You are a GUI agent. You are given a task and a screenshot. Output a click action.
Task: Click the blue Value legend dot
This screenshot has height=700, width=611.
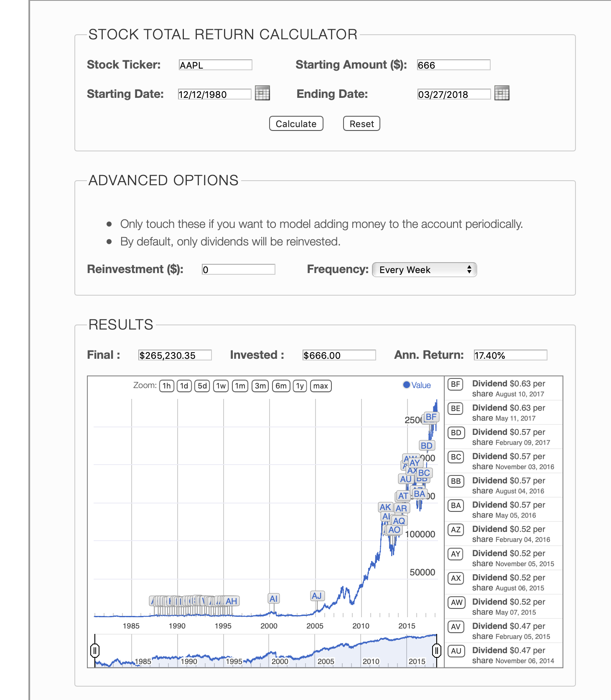(x=406, y=385)
